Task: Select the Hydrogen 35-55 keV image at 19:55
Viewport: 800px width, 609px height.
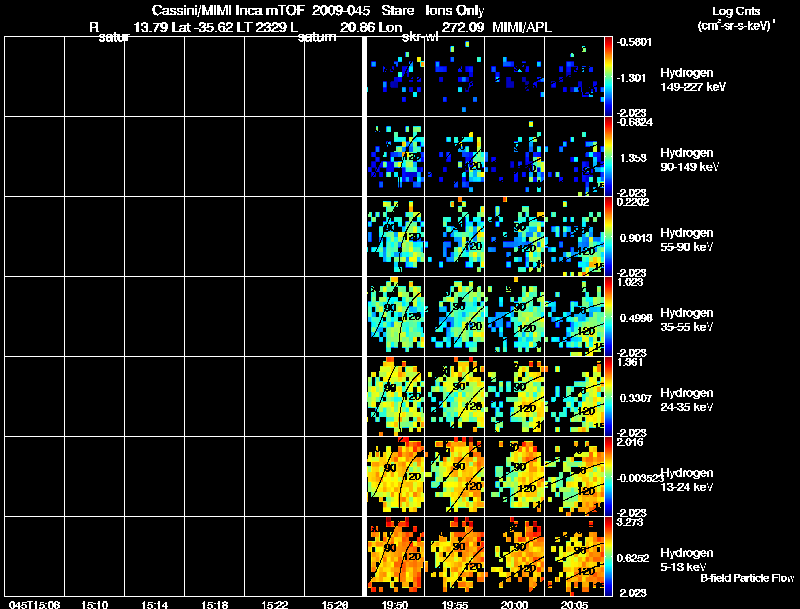Action: coord(455,317)
